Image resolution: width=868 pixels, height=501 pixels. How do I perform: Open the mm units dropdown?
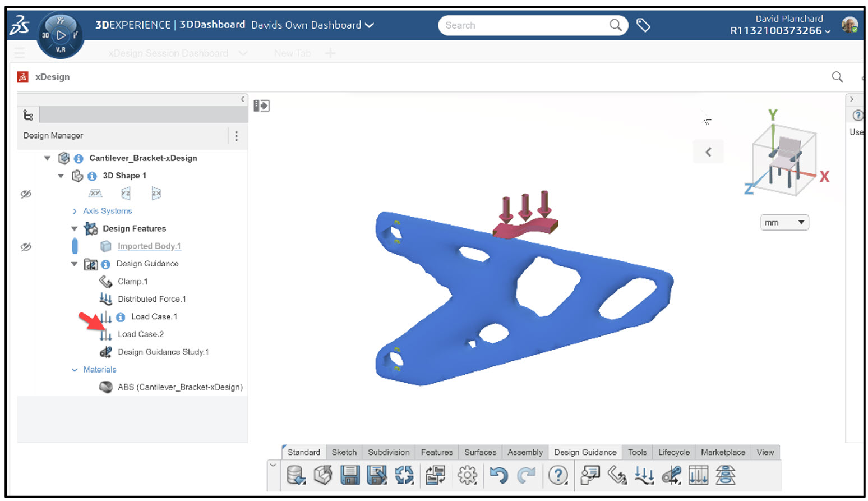coord(784,222)
